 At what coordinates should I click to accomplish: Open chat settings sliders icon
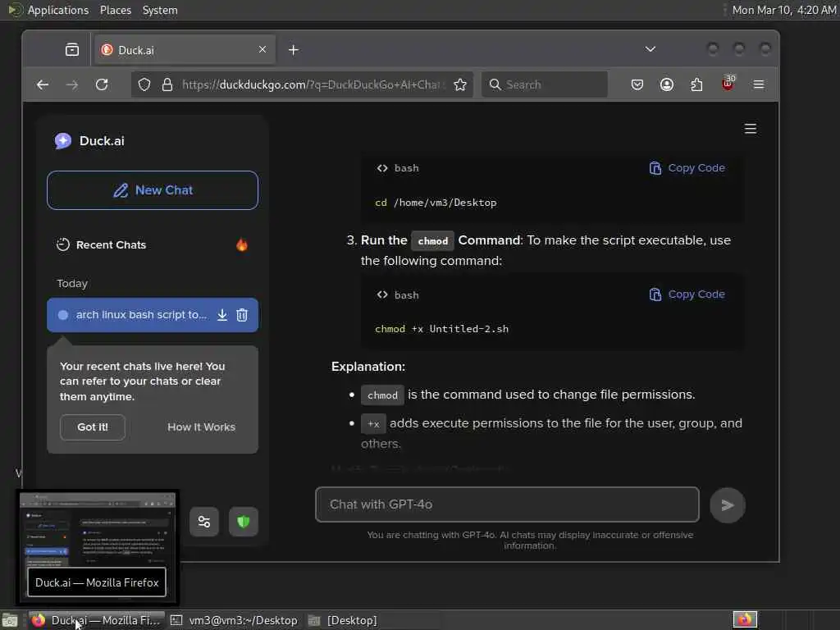pyautogui.click(x=204, y=521)
